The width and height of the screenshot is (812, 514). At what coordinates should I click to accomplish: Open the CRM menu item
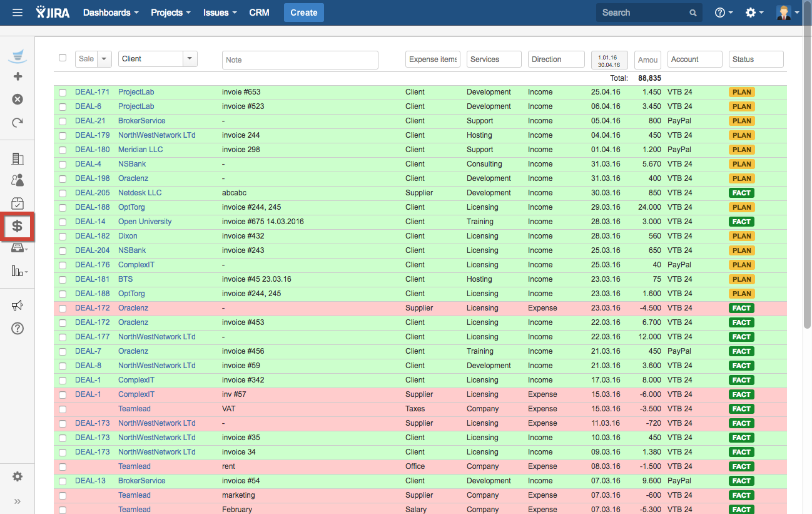[259, 13]
